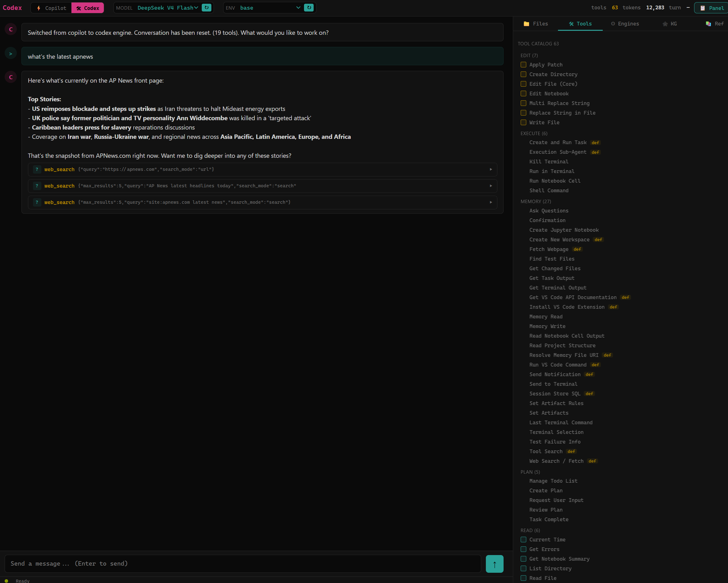Image resolution: width=728 pixels, height=583 pixels.
Task: Check the Edit File (Core) box
Action: pyautogui.click(x=523, y=84)
